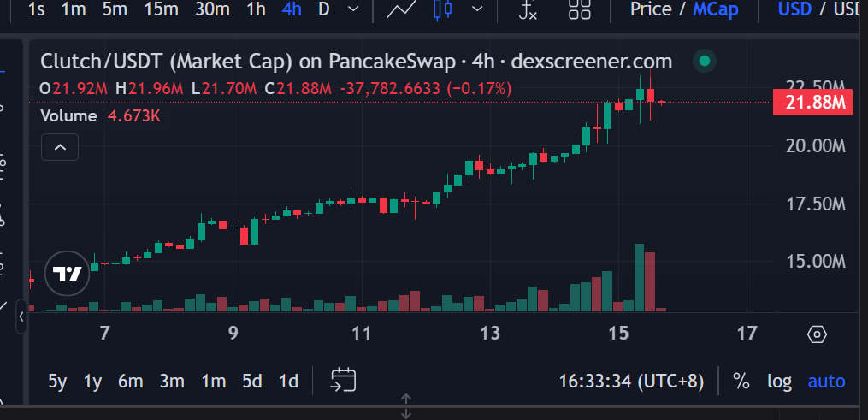Expand left drawing toolbar with side arrow
868x420 pixels.
coord(21,316)
